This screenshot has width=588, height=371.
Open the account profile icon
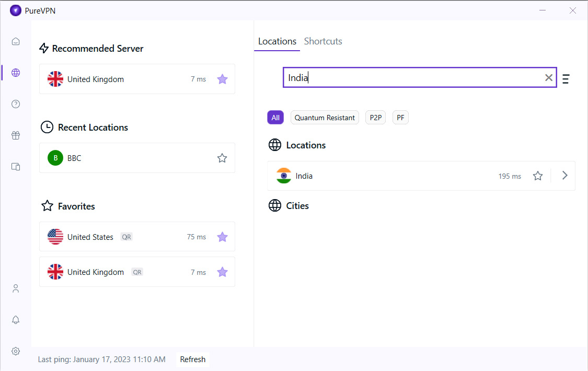[15, 288]
